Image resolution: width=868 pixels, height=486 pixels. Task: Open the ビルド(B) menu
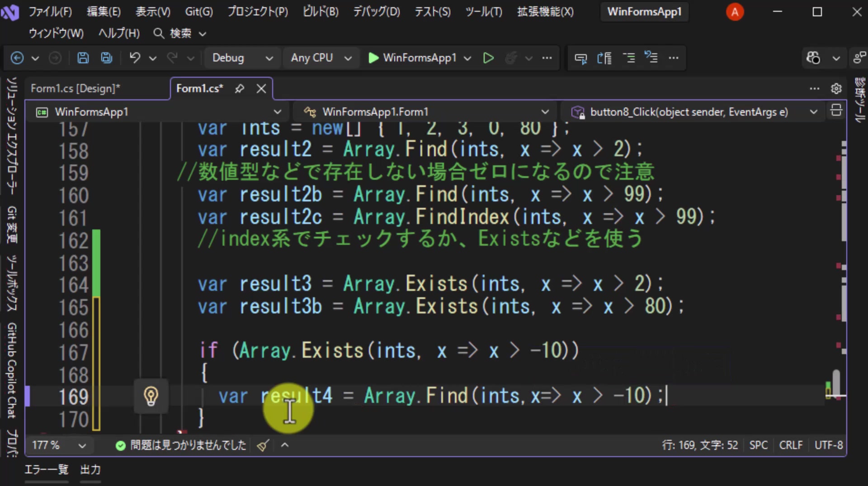321,12
